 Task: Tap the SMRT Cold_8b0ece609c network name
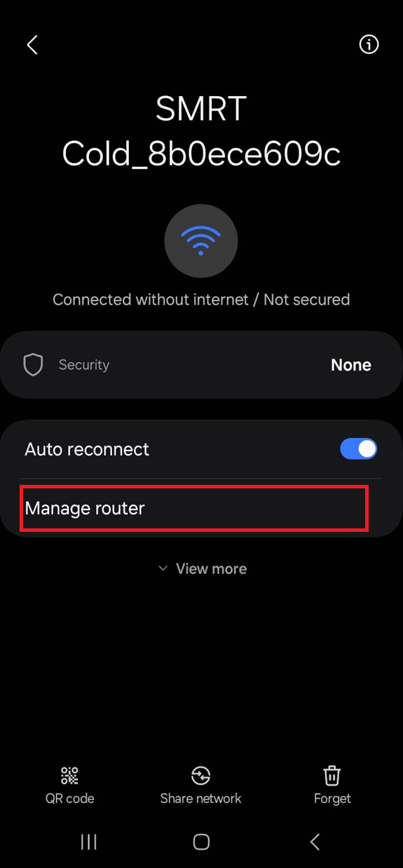(x=201, y=132)
